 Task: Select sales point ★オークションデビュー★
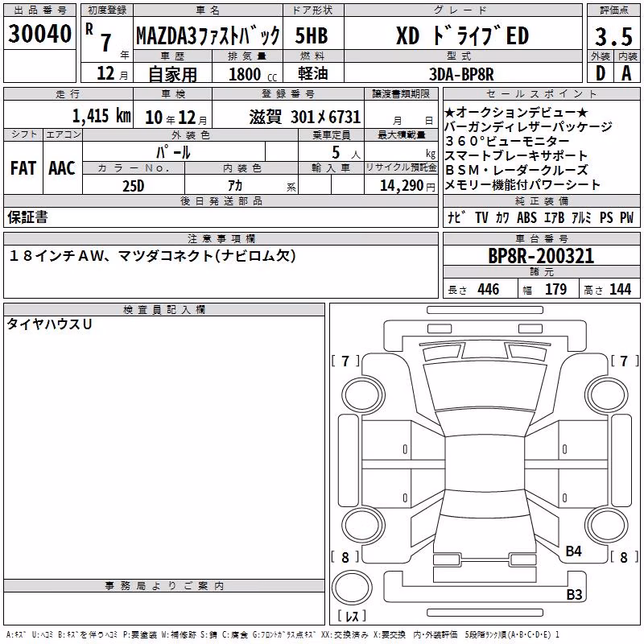click(x=516, y=112)
